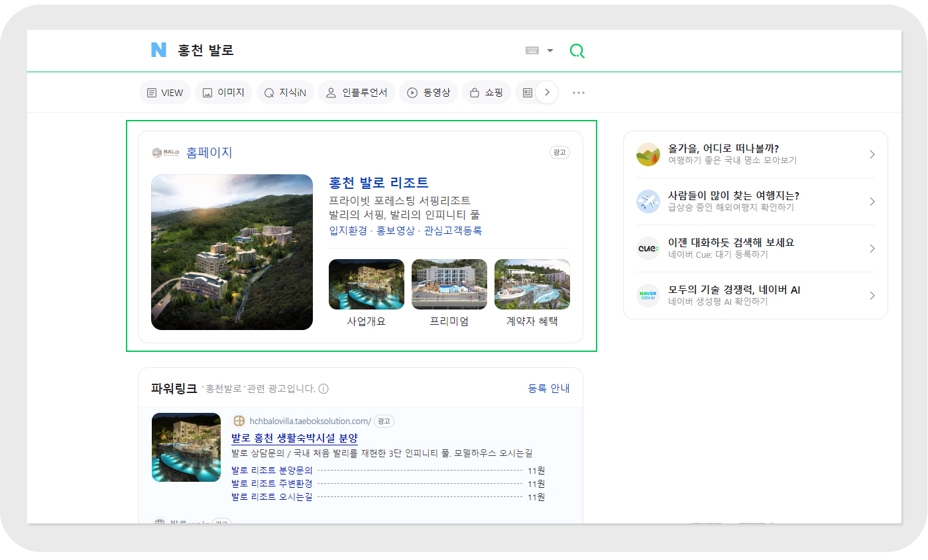Click the cue: logo icon
The width and height of the screenshot is (928, 560).
[x=648, y=249]
